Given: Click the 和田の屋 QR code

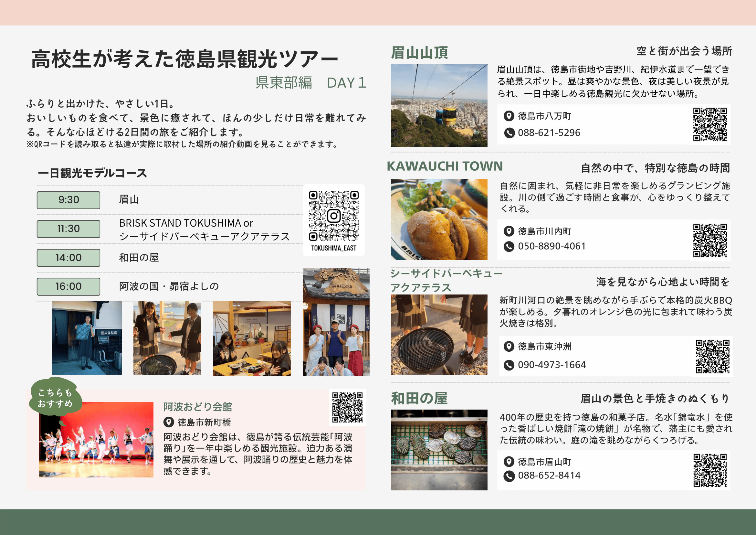Looking at the screenshot, I should [709, 470].
